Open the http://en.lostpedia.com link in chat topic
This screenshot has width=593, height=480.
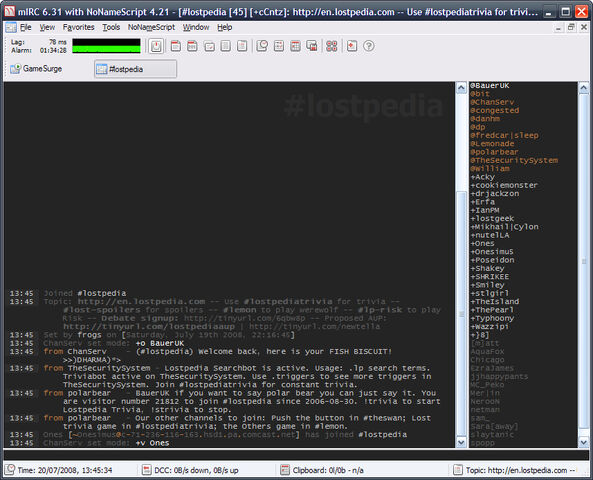point(141,302)
